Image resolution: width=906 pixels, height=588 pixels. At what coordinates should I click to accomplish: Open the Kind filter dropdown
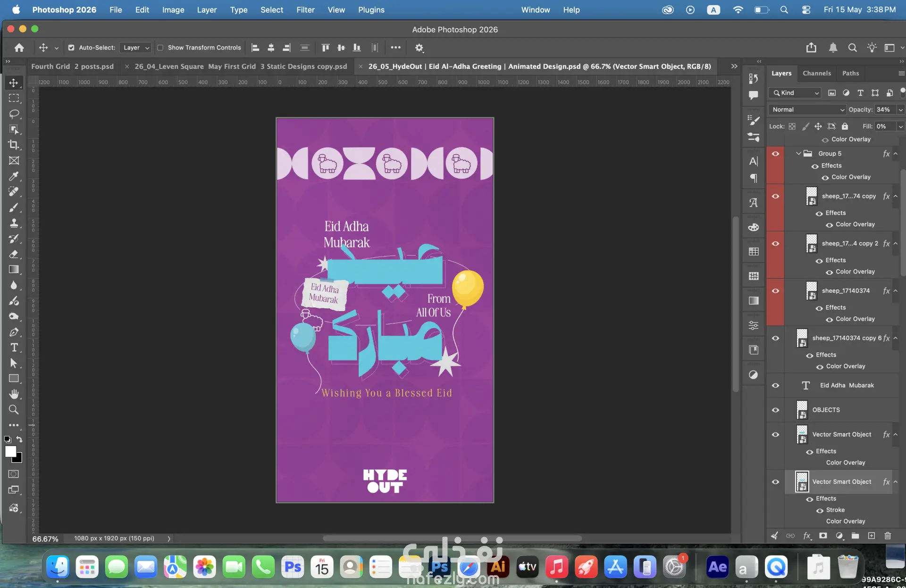pos(795,93)
